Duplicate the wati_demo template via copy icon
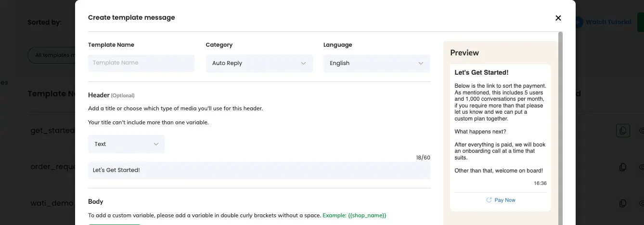The image size is (644, 225). coord(623,203)
